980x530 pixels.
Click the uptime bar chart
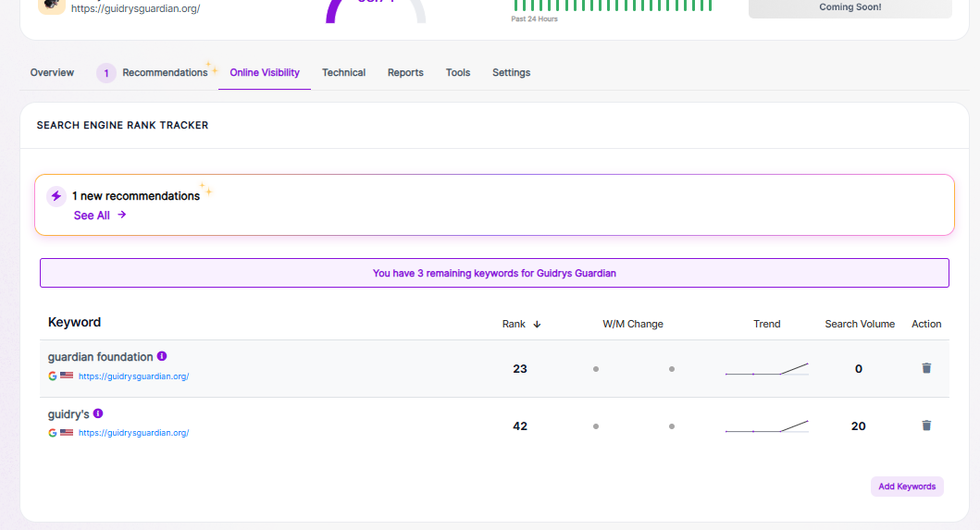(x=613, y=6)
